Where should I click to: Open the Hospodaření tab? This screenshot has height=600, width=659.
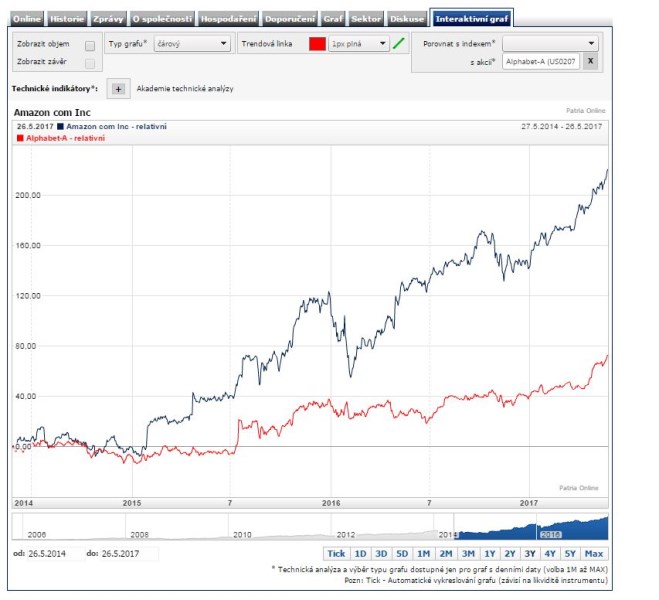(x=227, y=19)
